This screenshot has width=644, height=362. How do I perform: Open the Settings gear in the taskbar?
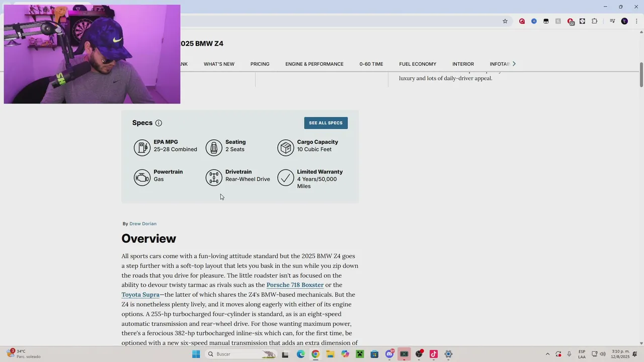tap(448, 354)
